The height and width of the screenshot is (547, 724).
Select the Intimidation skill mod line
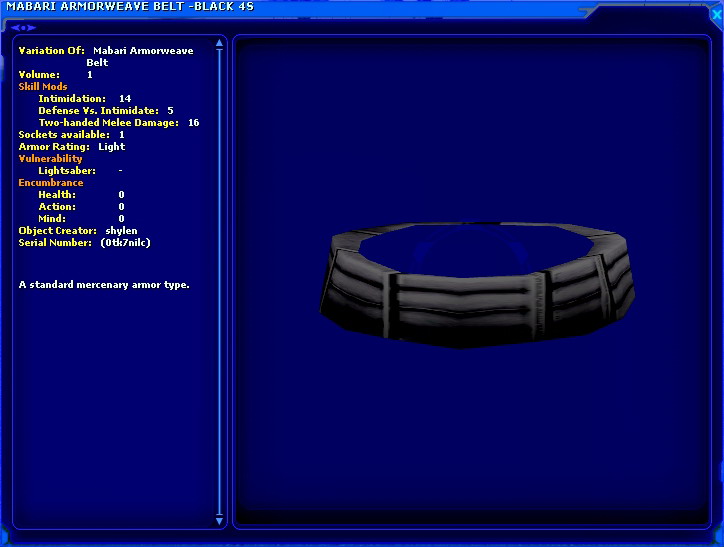click(x=84, y=99)
